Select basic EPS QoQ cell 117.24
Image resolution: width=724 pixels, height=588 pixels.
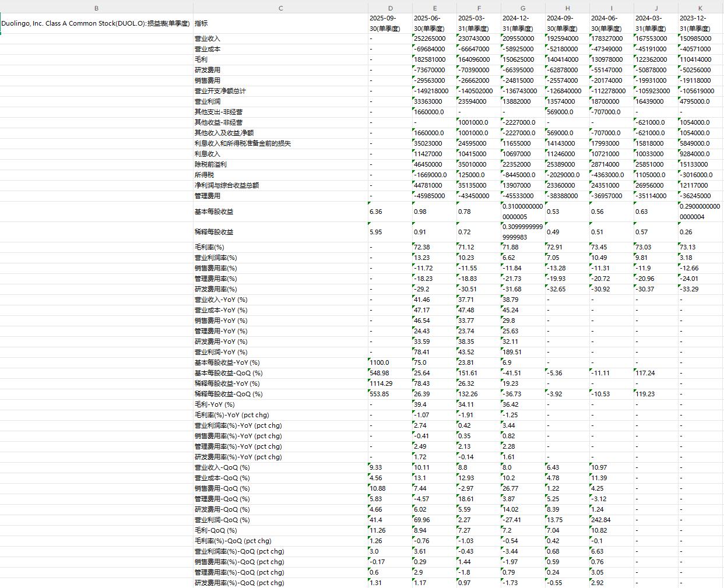656,373
